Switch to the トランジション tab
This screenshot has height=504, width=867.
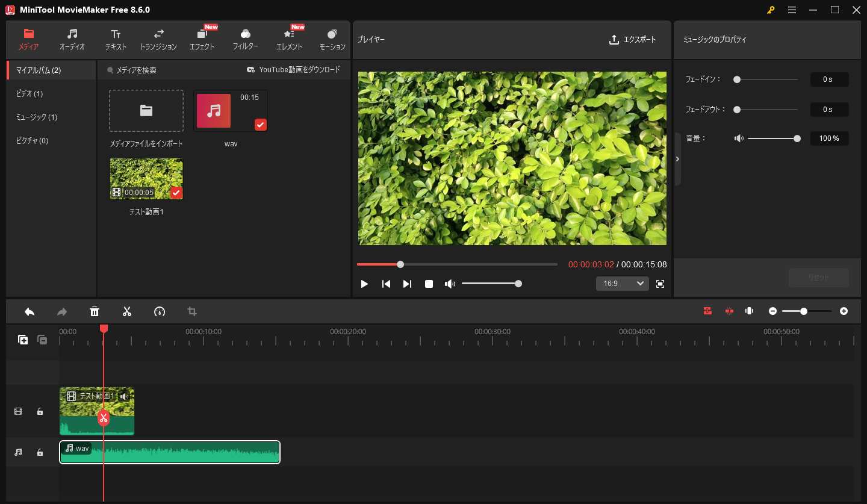click(x=158, y=39)
